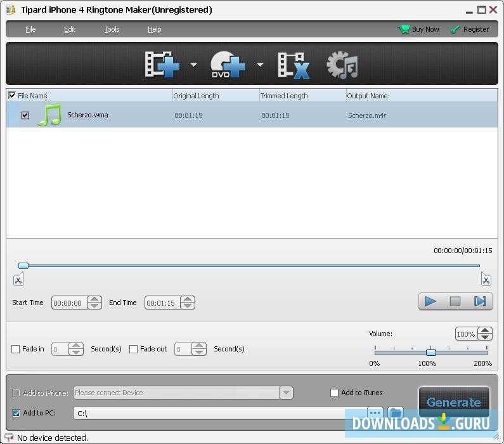Click the volume 100% value field
504x444 pixels.
(466, 334)
